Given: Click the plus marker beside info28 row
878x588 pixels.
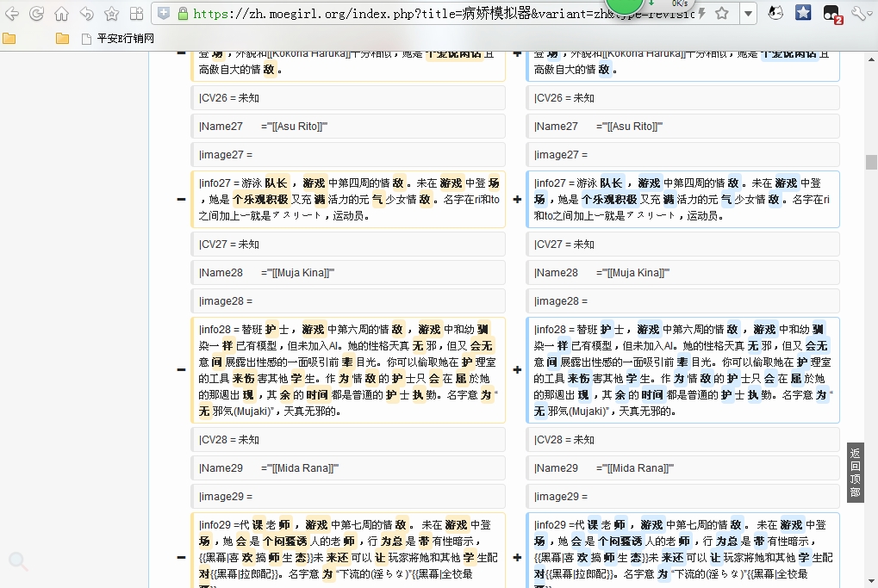Looking at the screenshot, I should tap(517, 370).
